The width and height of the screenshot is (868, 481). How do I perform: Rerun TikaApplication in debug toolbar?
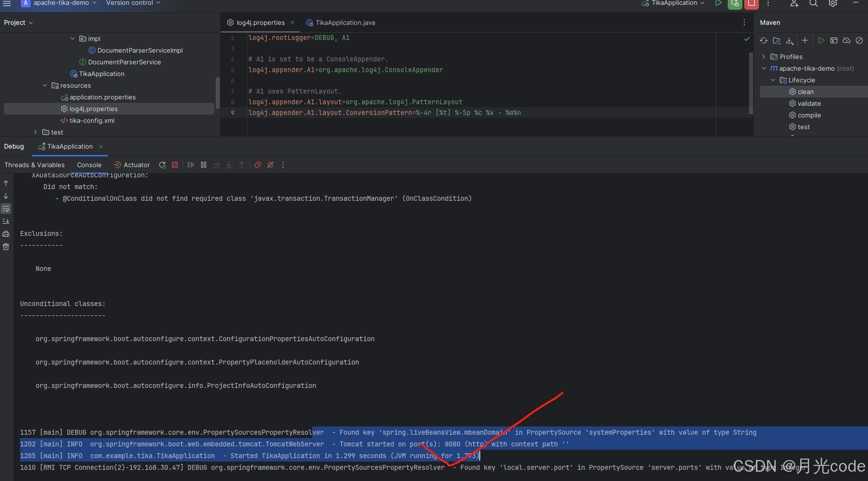pos(163,165)
